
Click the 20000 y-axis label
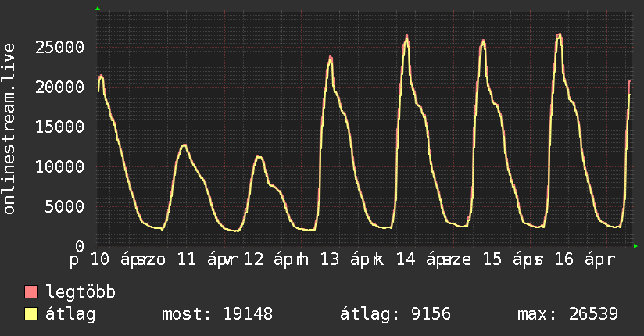60,87
